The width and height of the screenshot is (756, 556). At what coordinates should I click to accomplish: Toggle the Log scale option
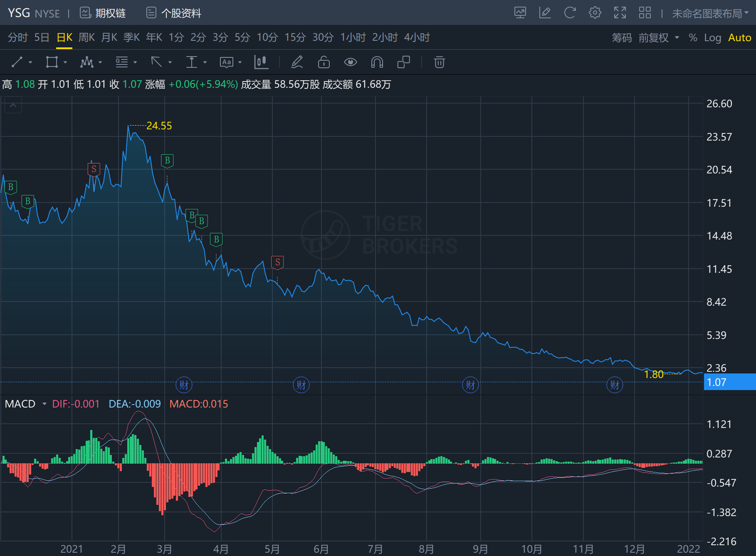point(712,38)
